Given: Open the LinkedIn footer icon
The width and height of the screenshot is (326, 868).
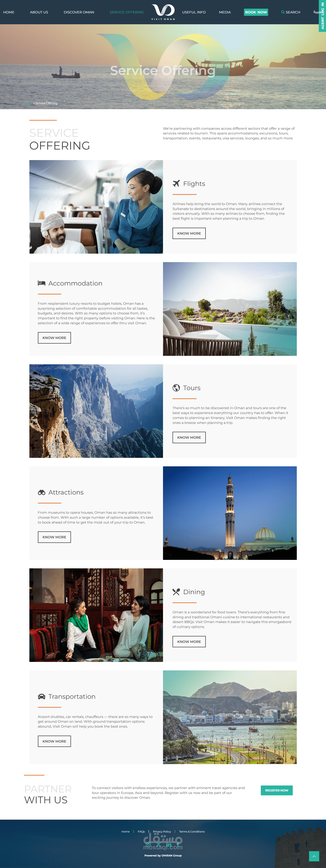Looking at the screenshot, I should tap(169, 844).
